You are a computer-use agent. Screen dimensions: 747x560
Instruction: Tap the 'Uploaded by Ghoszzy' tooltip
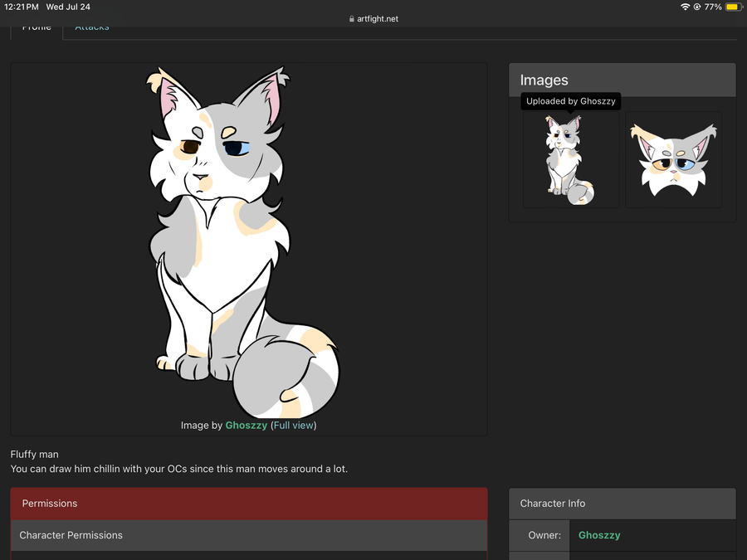tap(571, 101)
